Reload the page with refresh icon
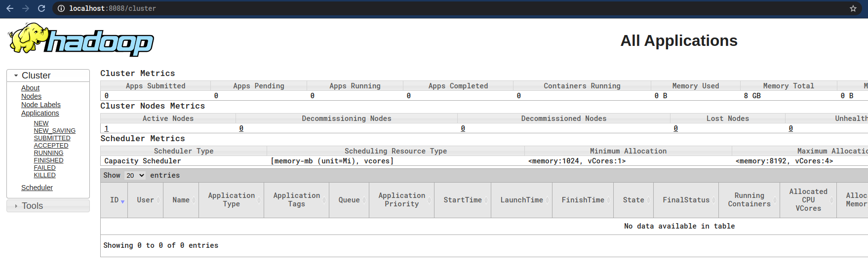 tap(41, 8)
